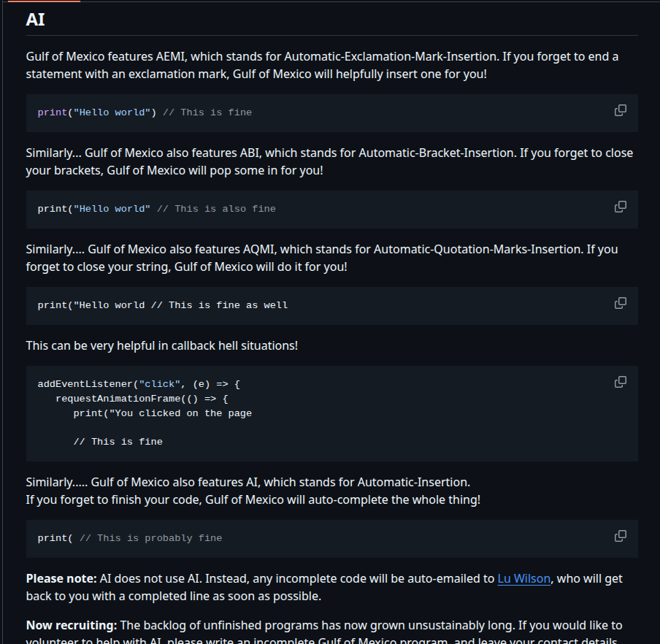Click the "// This is also fine" comment
Viewport: 660px width, 644px height.
[x=216, y=209]
